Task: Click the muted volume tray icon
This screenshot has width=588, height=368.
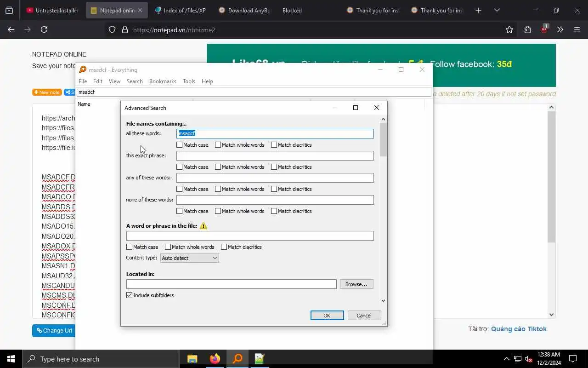Action: [529, 359]
